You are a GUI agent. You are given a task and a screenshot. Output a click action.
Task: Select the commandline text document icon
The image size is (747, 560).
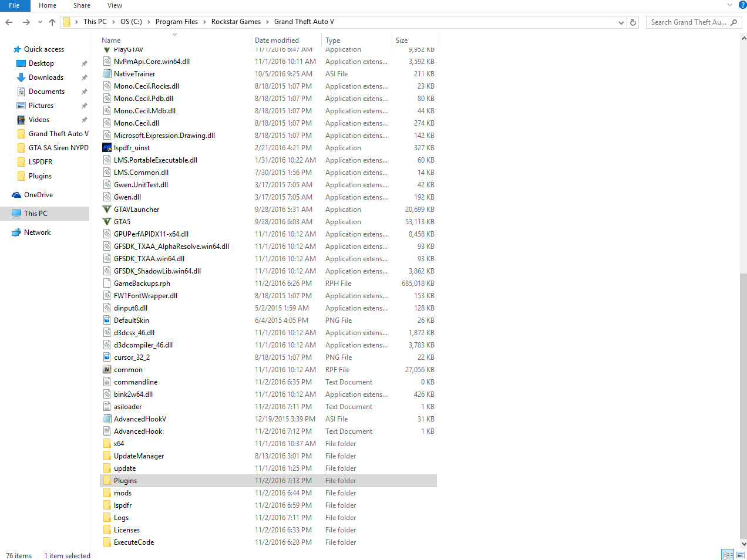point(107,382)
